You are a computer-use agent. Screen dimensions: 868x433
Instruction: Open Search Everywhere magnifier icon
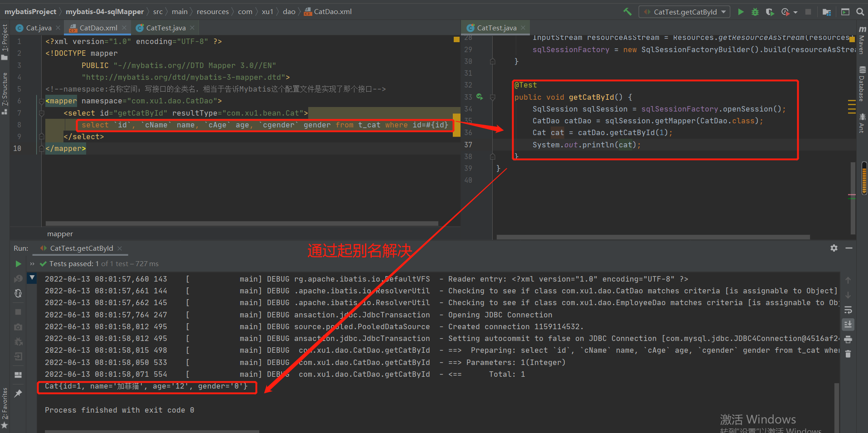pos(860,12)
